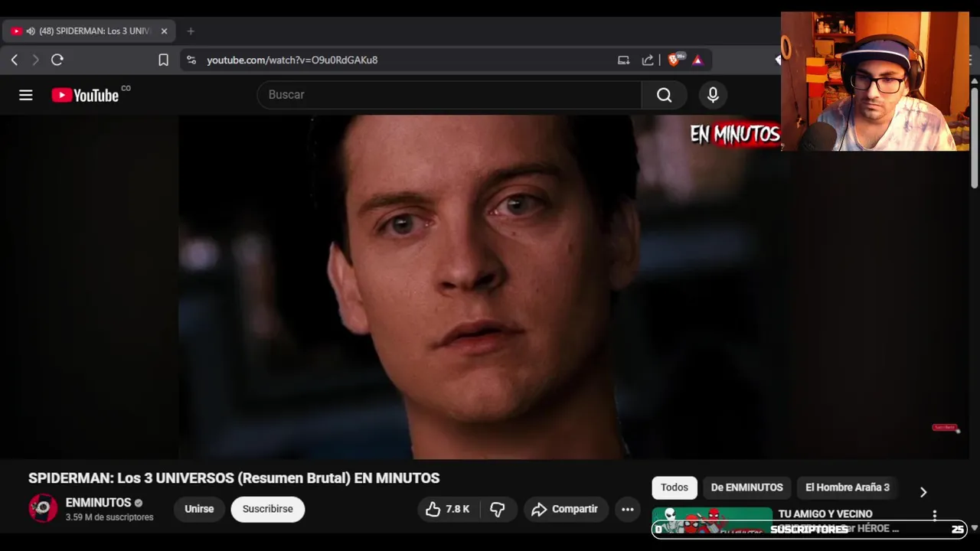
Task: Click the search magnifier button
Action: point(664,95)
